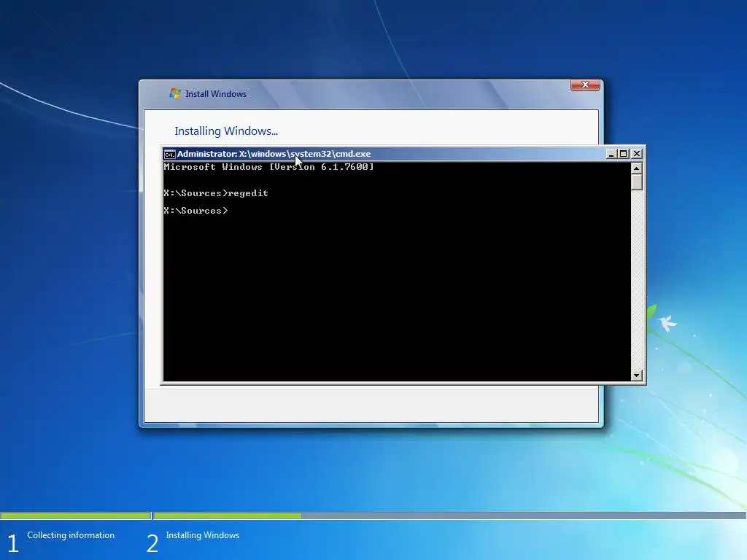Close the Install Windows dialog
Viewport: 747px width, 560px height.
click(x=585, y=85)
